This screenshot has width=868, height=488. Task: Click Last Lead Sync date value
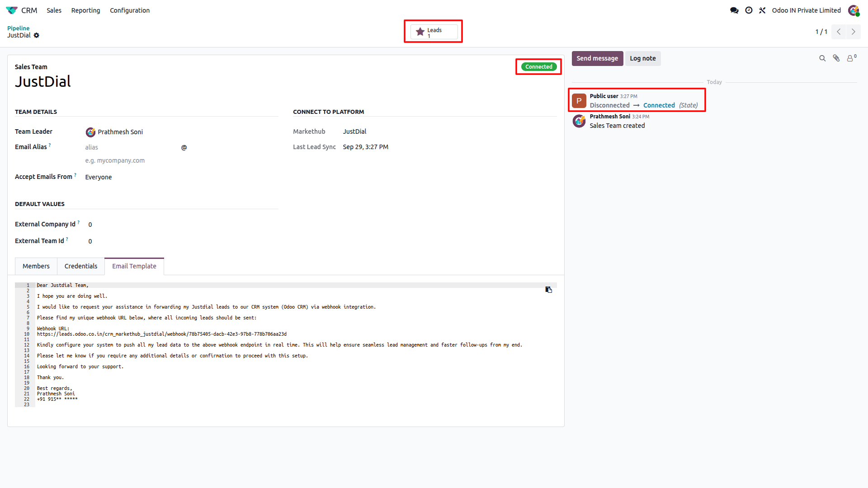pos(365,147)
